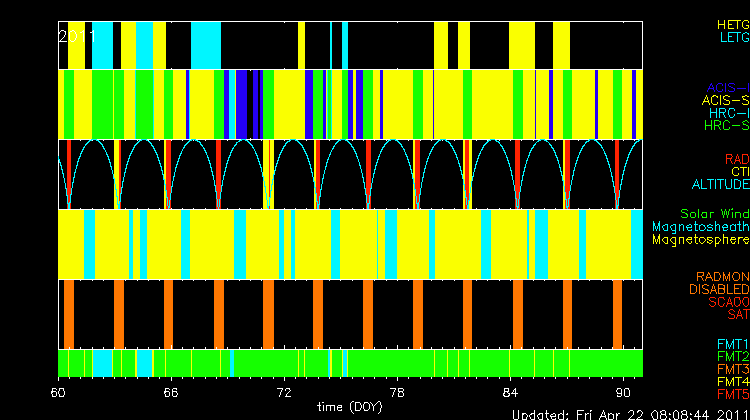Select the Magnetosphere legend label
The height and width of the screenshot is (420, 750).
click(x=700, y=240)
